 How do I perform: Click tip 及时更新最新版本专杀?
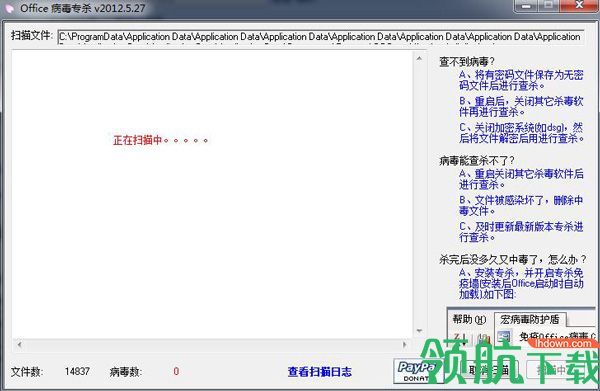coord(521,232)
